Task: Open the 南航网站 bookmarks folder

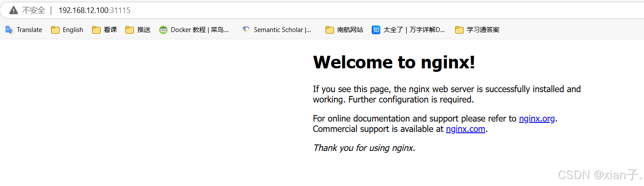Action: (x=344, y=30)
